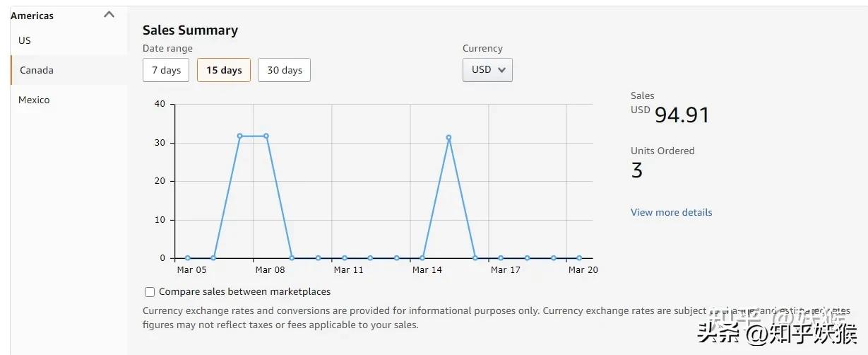Click the sales peak point at Mar 15
The width and height of the screenshot is (868, 355).
(x=448, y=138)
